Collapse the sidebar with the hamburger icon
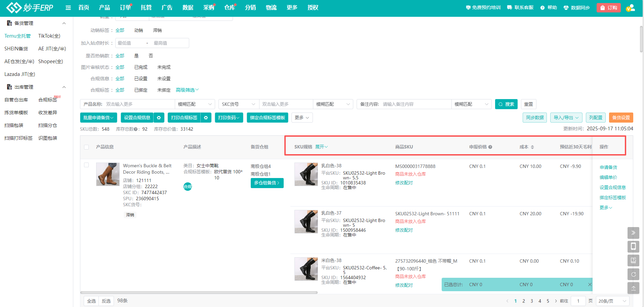This screenshot has width=644, height=307. tap(68, 8)
